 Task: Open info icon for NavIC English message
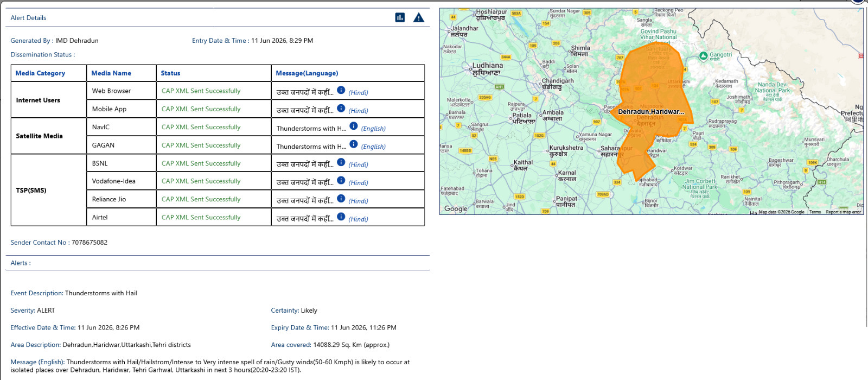coord(354,126)
